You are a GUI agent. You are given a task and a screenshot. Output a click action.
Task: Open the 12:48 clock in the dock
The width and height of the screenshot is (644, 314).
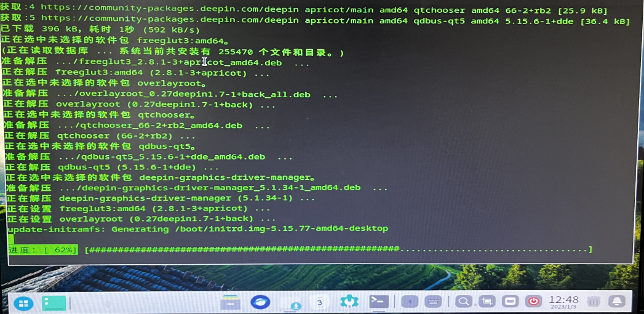pyautogui.click(x=564, y=301)
